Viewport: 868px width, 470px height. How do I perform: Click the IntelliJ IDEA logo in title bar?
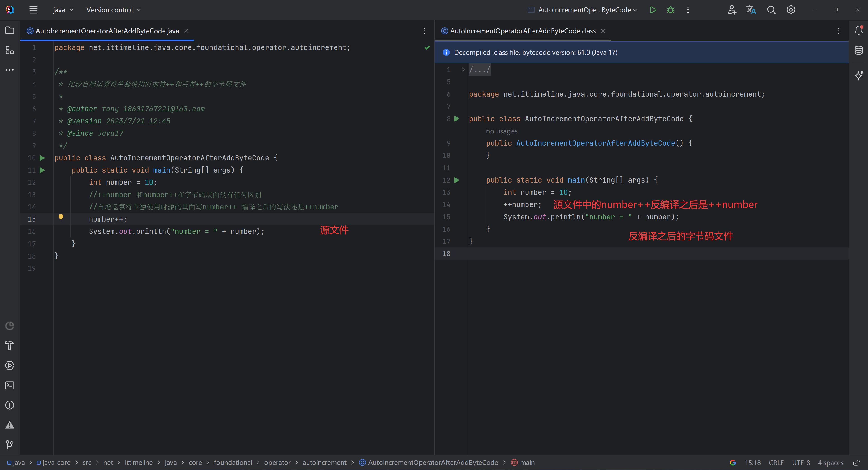coord(10,10)
